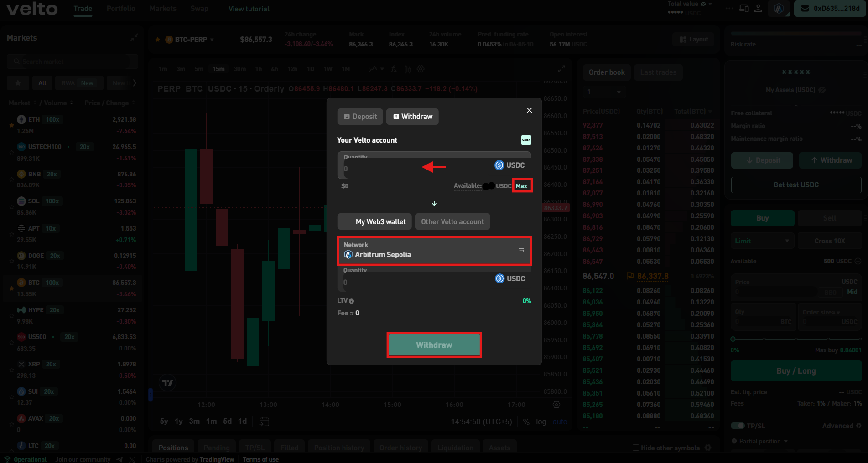Click the user profile icon in top bar
Image resolution: width=868 pixels, height=463 pixels.
click(x=758, y=8)
